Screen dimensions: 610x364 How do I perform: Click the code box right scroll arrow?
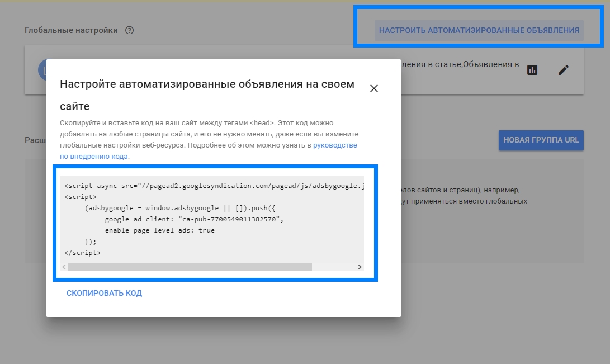(x=360, y=267)
